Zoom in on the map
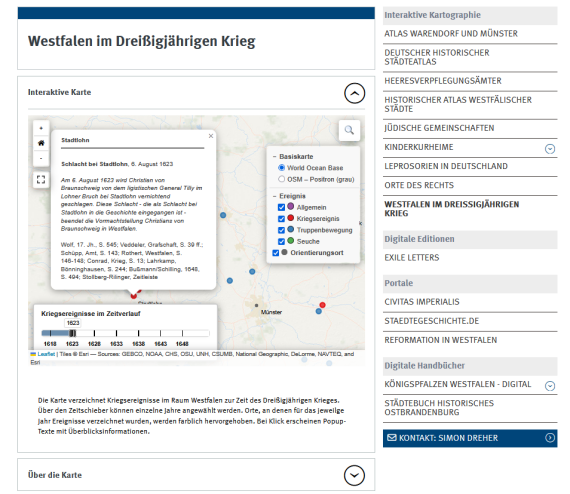This screenshot has height=494, width=570. 41,128
